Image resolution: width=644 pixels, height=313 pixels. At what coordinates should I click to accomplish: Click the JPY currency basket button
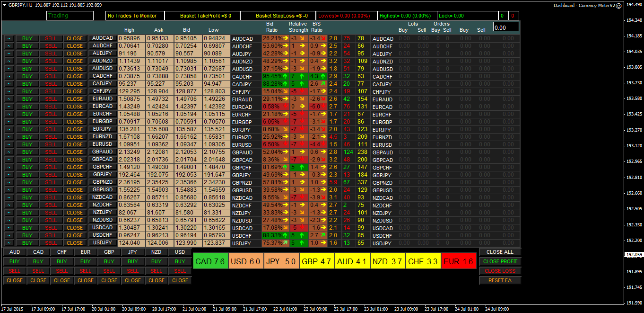pyautogui.click(x=133, y=252)
